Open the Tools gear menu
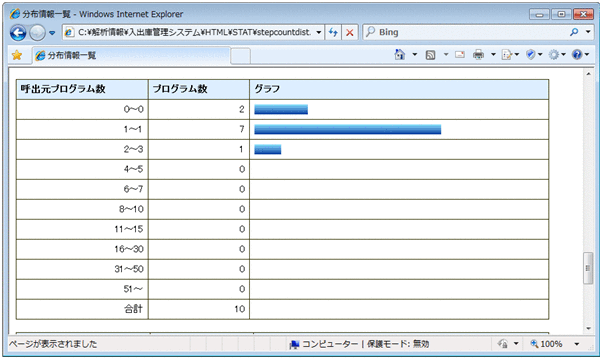The height and width of the screenshot is (360, 603). click(557, 55)
